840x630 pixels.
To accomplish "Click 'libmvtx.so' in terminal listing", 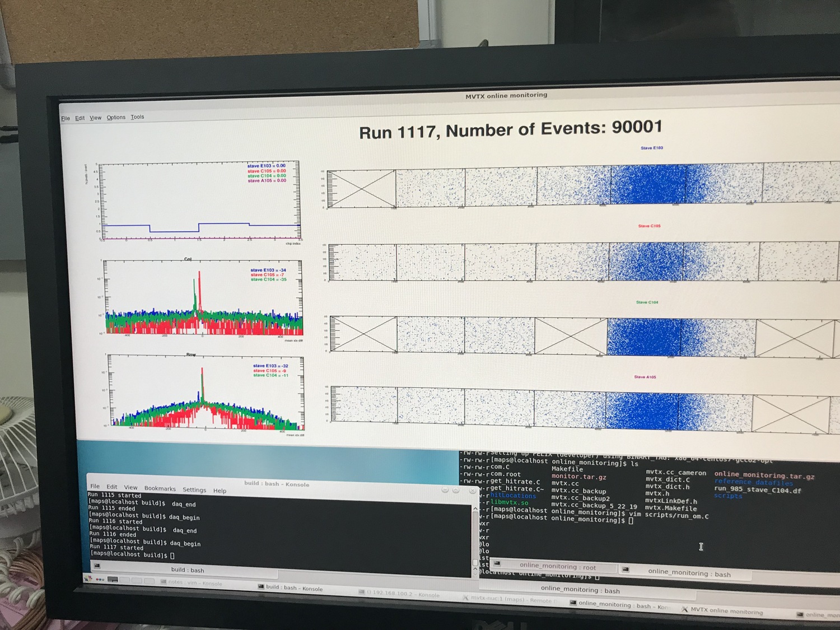I will tap(509, 502).
